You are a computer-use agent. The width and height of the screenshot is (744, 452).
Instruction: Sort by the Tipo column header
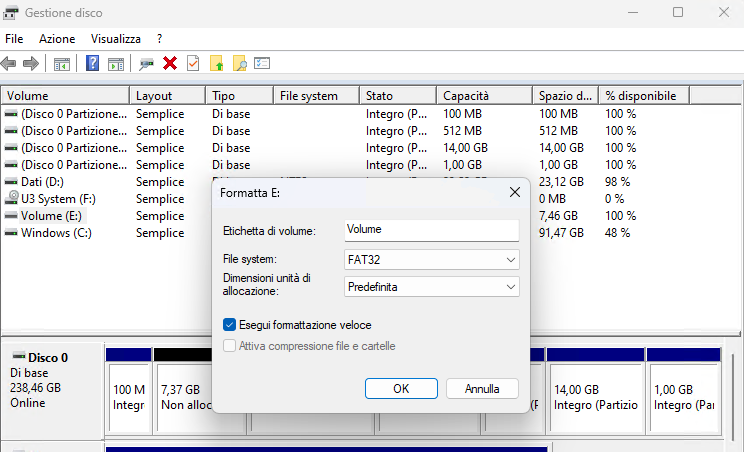[x=240, y=96]
